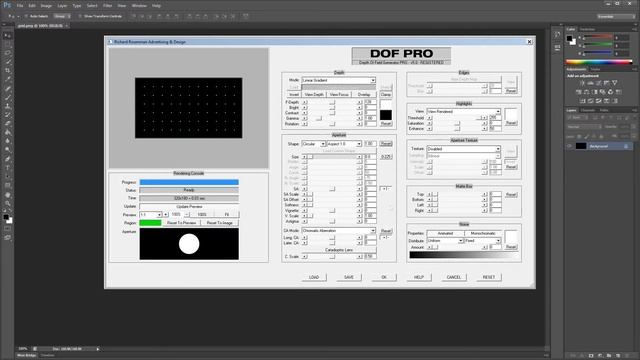Click the C. Scale value field

tap(370, 257)
